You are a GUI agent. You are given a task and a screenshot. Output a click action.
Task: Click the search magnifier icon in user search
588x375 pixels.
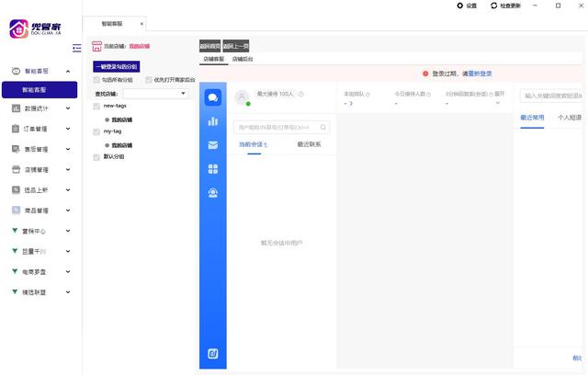(x=322, y=128)
